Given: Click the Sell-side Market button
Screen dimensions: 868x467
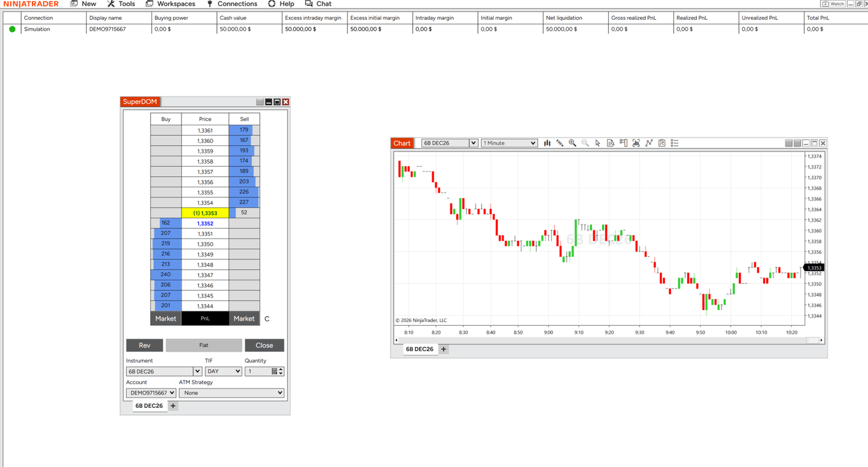Looking at the screenshot, I should (244, 319).
